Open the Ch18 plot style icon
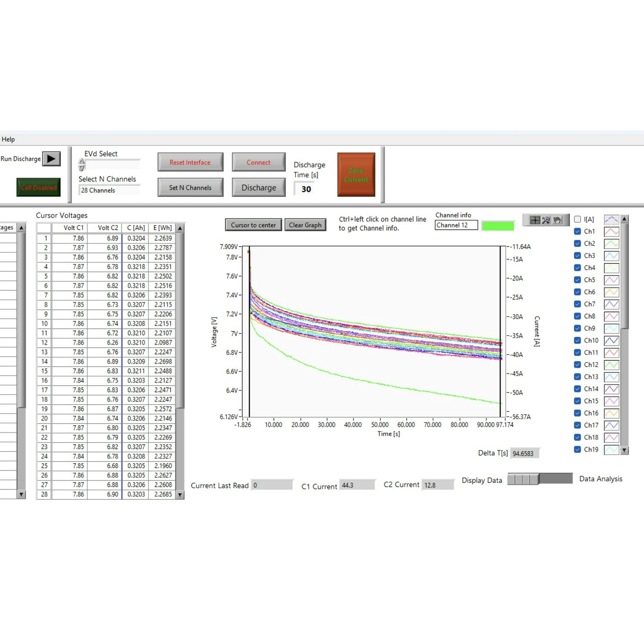 [x=611, y=437]
